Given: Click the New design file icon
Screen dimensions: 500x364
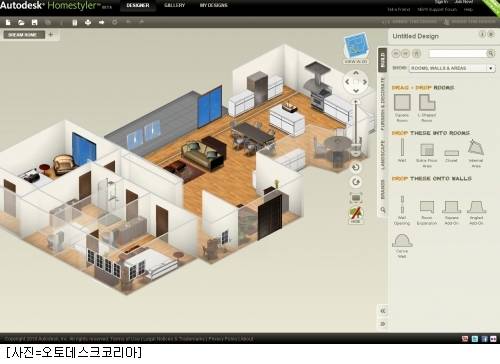Looking at the screenshot, I should (8, 22).
